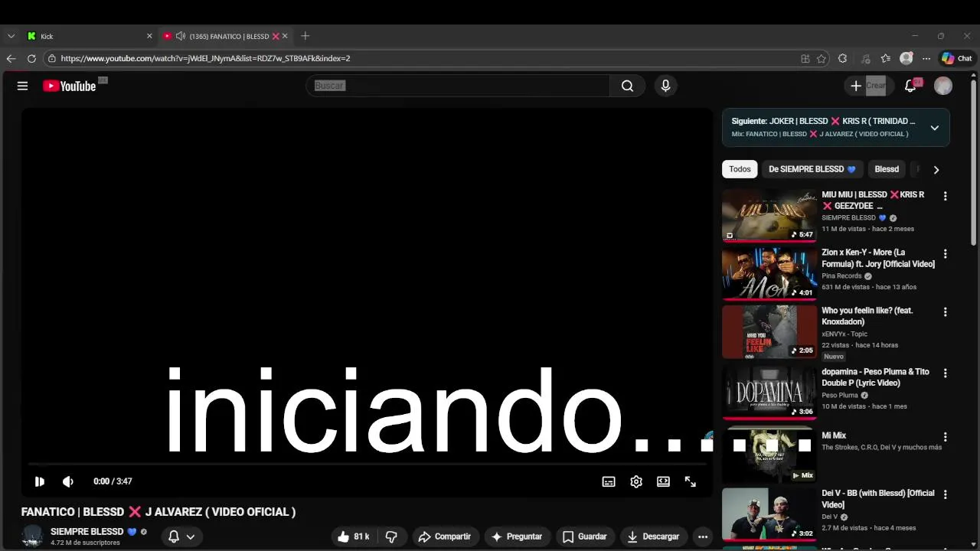
Task: Add page to favorites star
Action: pyautogui.click(x=822, y=58)
